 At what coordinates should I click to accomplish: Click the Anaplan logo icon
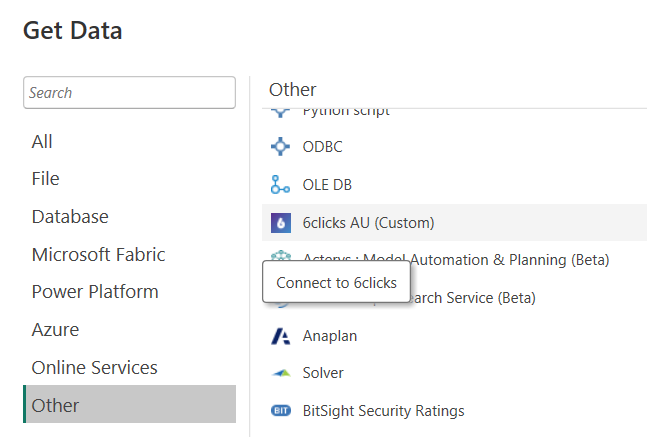(x=281, y=336)
